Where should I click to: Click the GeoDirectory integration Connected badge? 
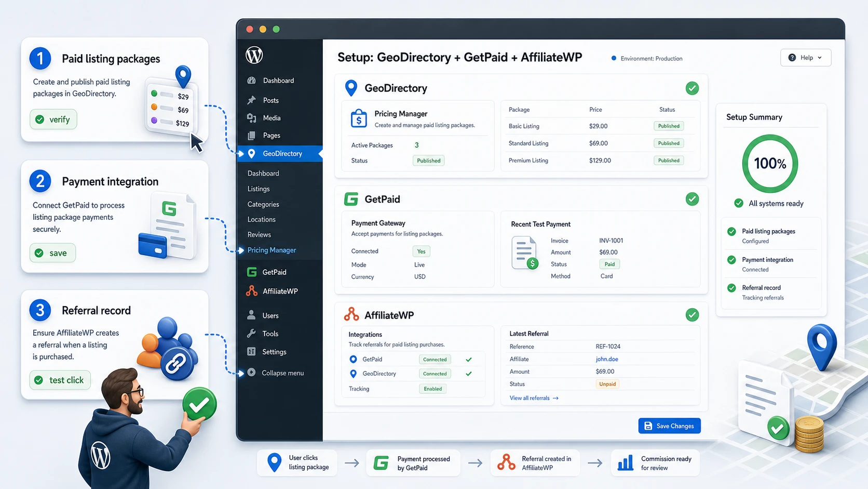pyautogui.click(x=435, y=374)
